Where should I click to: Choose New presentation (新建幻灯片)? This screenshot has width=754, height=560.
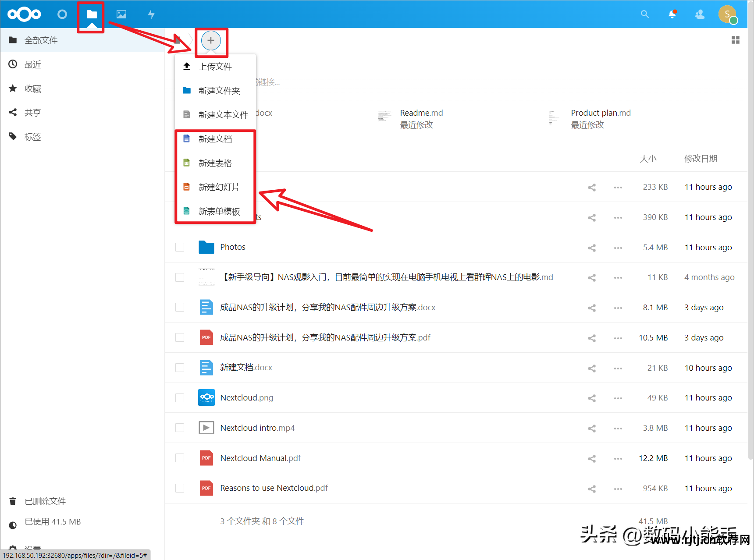click(x=215, y=187)
